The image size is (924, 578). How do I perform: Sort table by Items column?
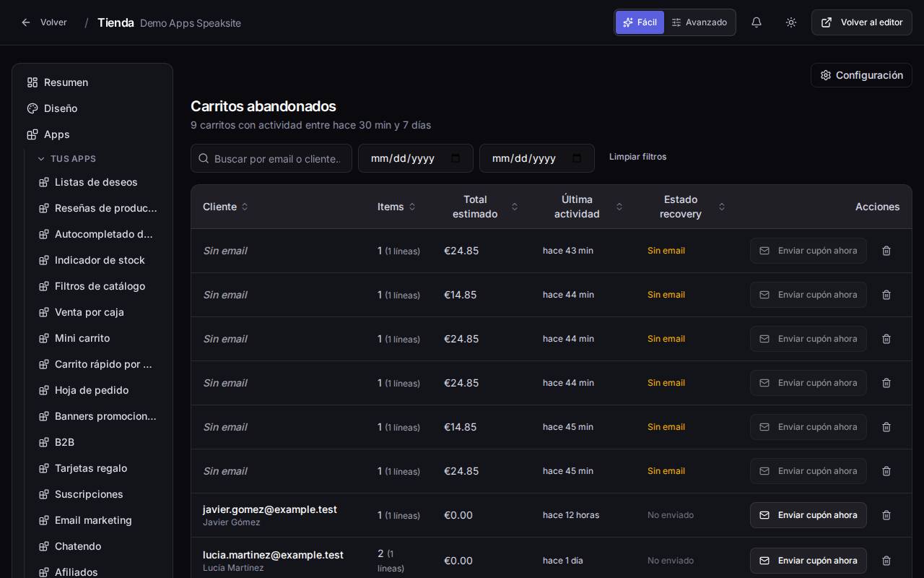coord(396,207)
